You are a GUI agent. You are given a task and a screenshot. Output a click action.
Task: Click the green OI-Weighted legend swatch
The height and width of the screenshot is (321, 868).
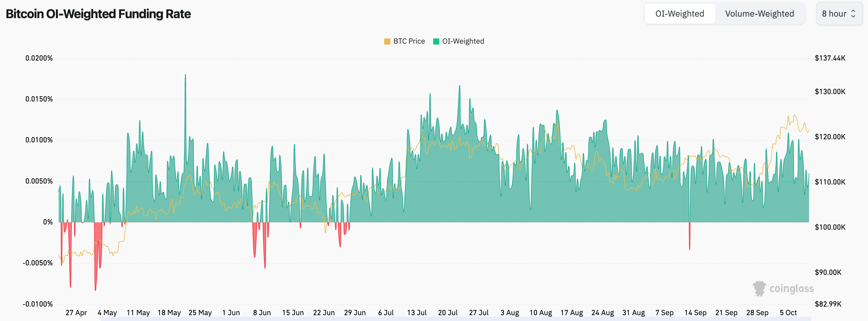[436, 42]
